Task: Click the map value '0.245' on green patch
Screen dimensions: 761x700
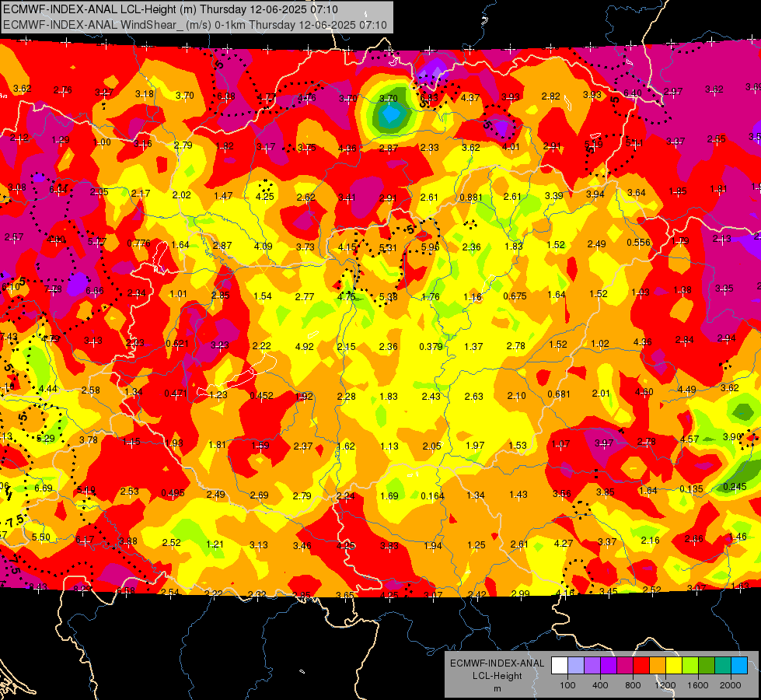Action: point(735,487)
